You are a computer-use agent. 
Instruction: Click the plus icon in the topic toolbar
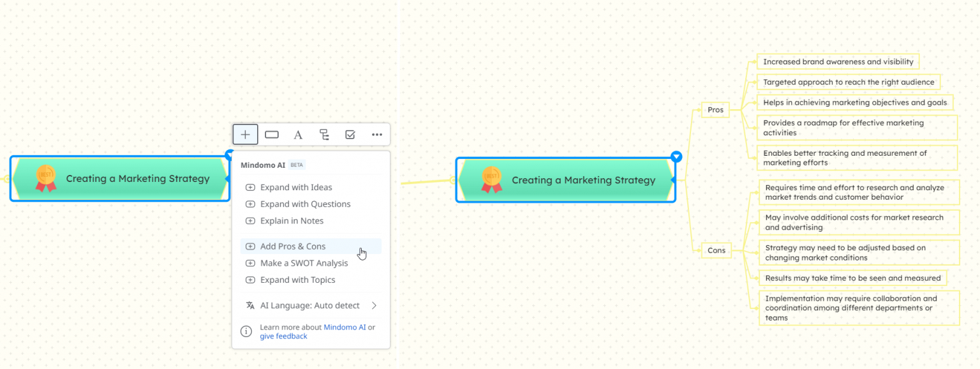click(x=246, y=135)
